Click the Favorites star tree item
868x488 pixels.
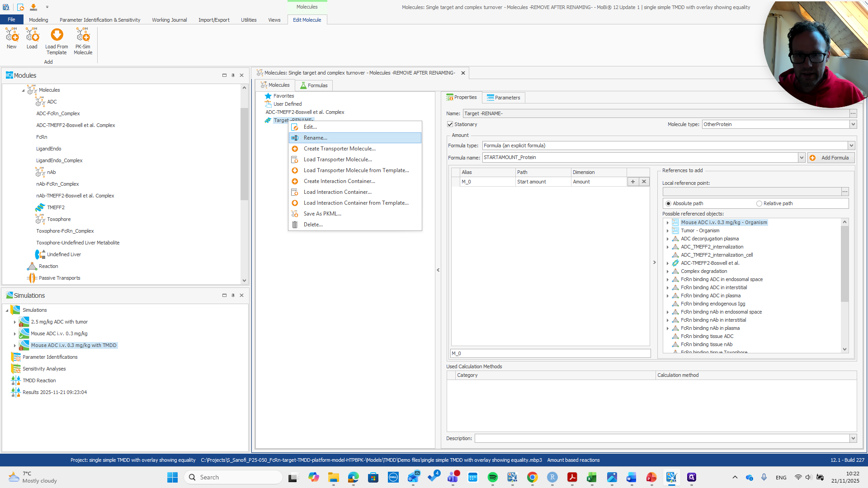point(283,96)
